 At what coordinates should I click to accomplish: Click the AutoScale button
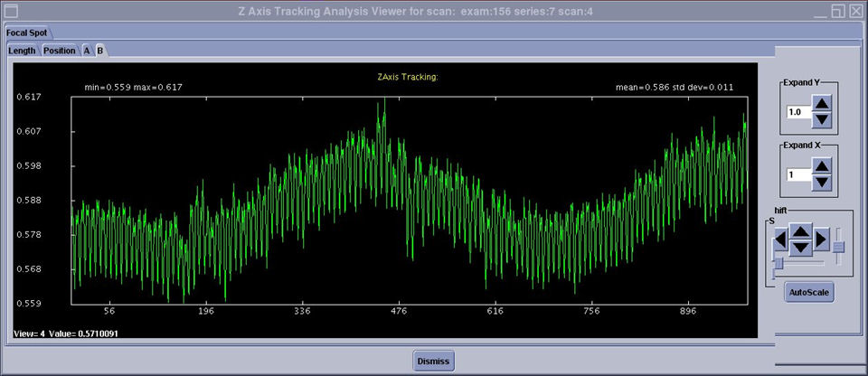pos(808,293)
